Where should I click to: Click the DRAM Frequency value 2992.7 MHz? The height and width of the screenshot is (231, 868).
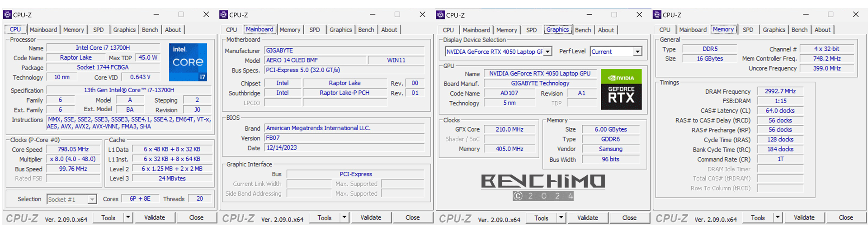click(780, 91)
